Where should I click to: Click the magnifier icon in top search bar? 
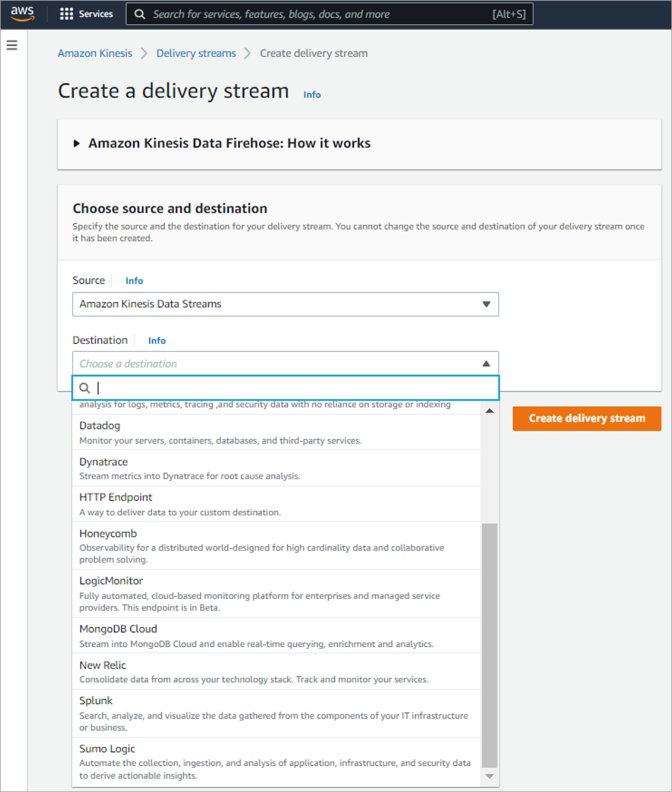coord(140,14)
